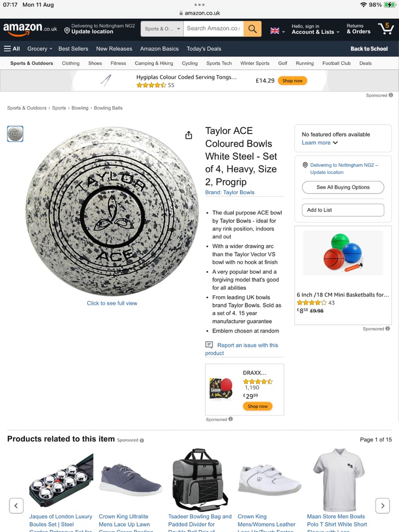Open Today's Deals in navigation bar

tap(204, 48)
